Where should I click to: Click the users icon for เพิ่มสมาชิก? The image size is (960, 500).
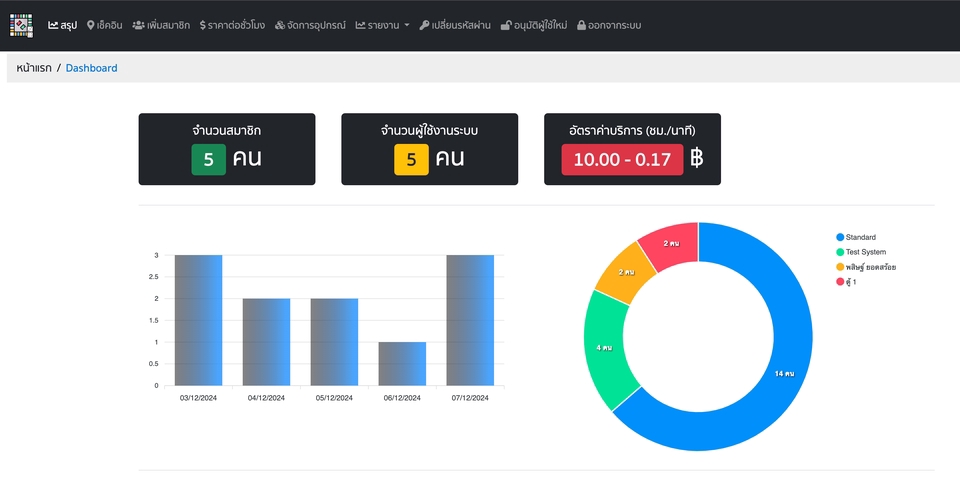point(138,25)
